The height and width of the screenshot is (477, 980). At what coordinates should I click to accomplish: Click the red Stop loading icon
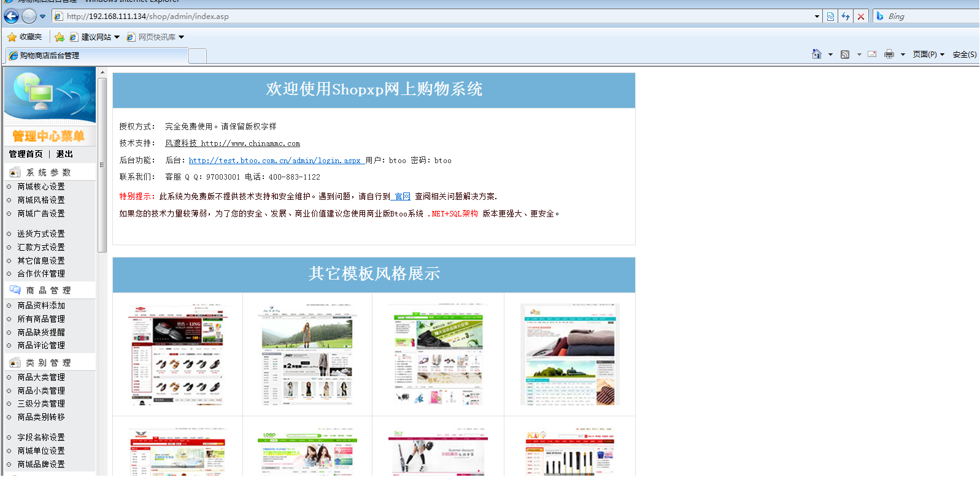click(861, 17)
